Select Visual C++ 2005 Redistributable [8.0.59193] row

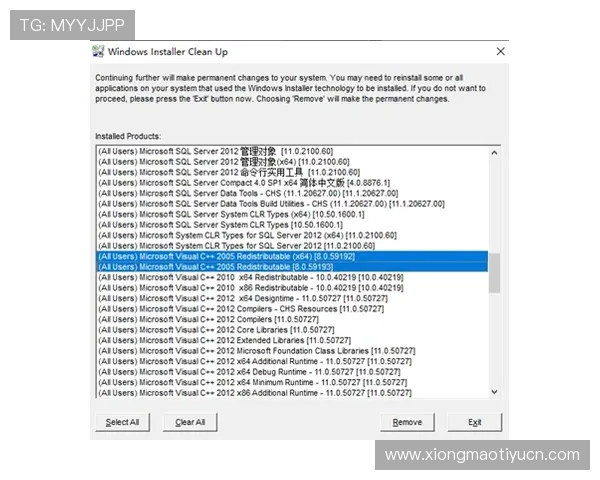(292, 267)
